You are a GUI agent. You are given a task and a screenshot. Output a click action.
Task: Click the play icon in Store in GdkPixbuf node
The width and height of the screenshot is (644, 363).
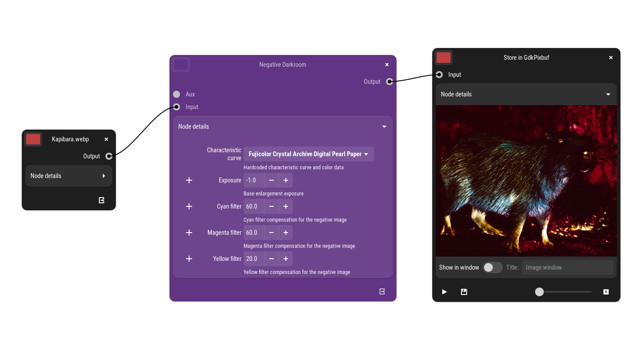tap(444, 292)
